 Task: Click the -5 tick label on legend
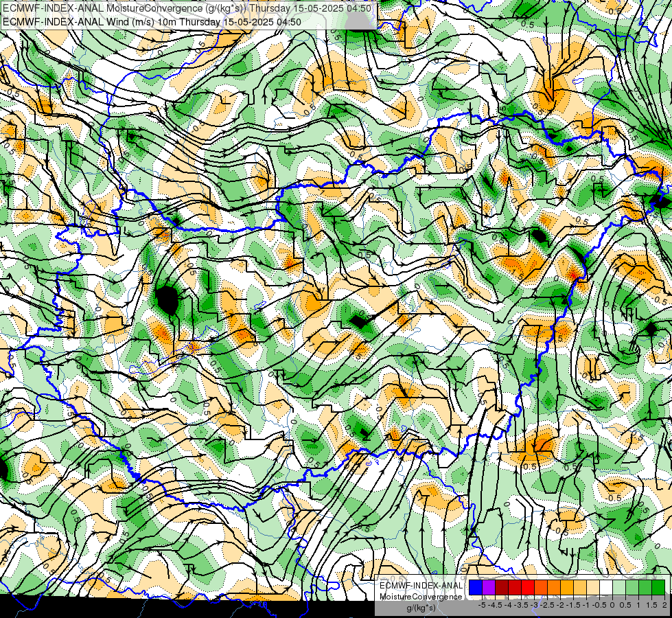pyautogui.click(x=482, y=605)
